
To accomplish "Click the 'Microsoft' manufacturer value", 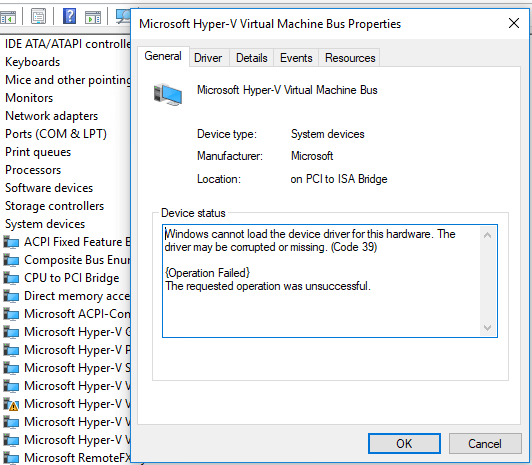I will coord(312,156).
